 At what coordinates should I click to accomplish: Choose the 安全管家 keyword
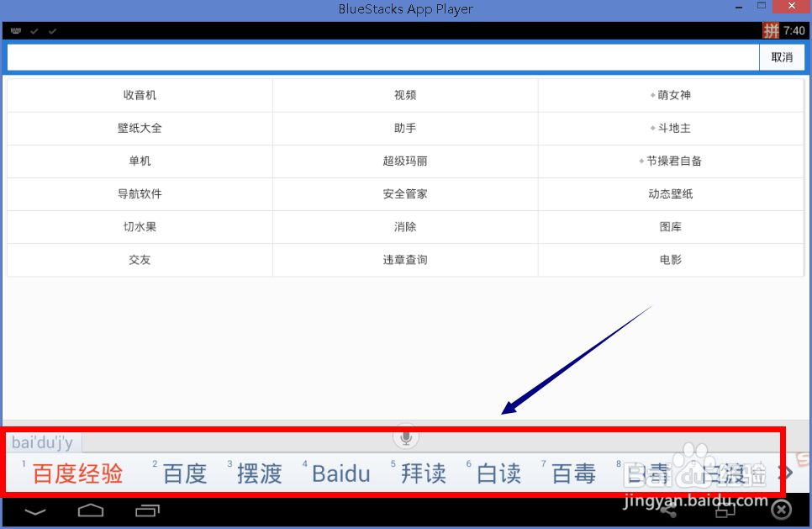tap(405, 193)
